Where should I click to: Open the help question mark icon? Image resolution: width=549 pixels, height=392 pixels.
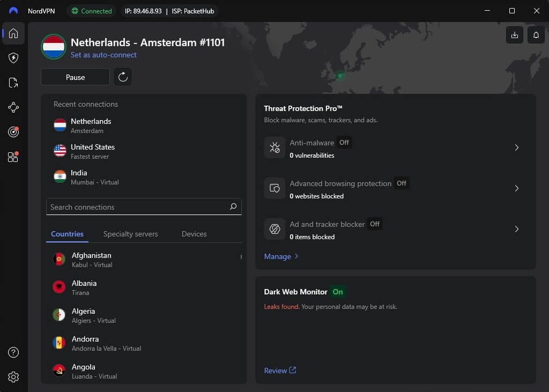click(13, 352)
